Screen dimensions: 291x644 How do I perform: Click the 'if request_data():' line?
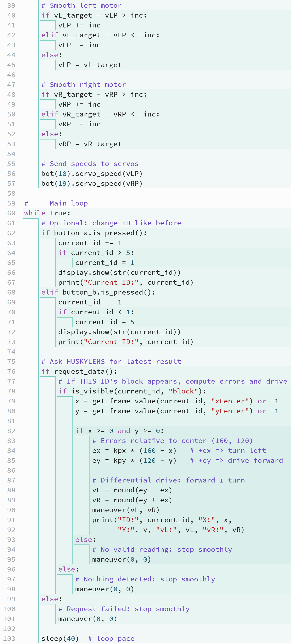pyautogui.click(x=79, y=371)
